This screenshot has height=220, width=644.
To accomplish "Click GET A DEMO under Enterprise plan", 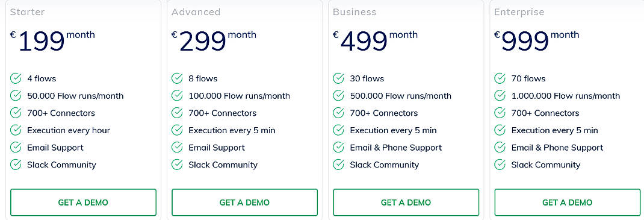I will point(567,203).
